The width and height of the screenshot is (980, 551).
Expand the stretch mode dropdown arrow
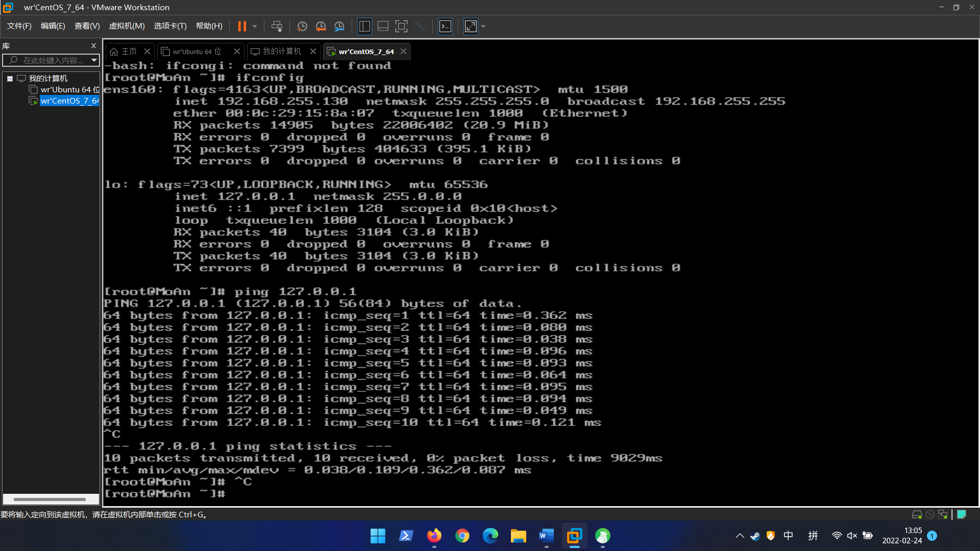pos(483,27)
